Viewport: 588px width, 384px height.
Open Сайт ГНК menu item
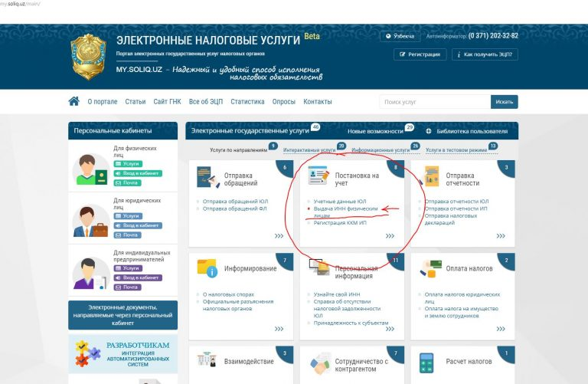coord(167,101)
